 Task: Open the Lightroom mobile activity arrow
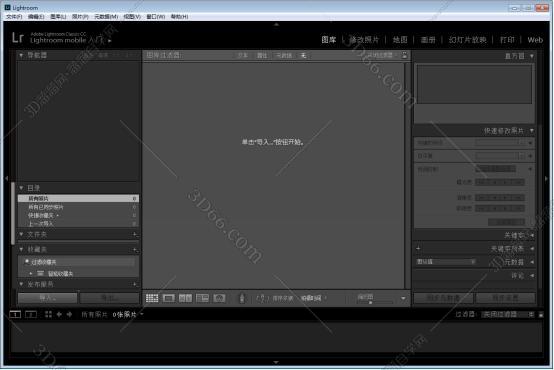coord(110,41)
